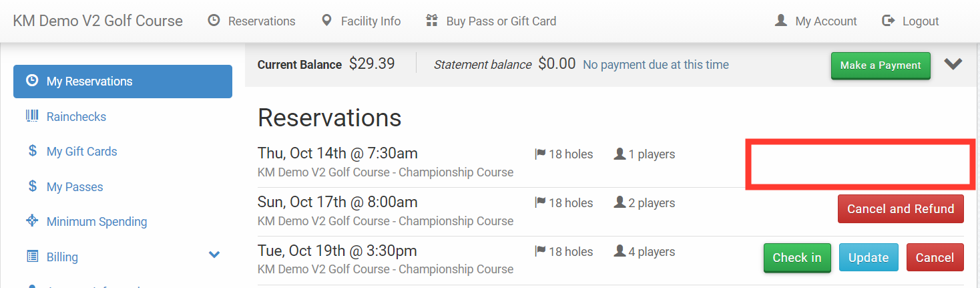Expand the Billing submenu chevron
This screenshot has width=980, height=288.
tap(214, 255)
